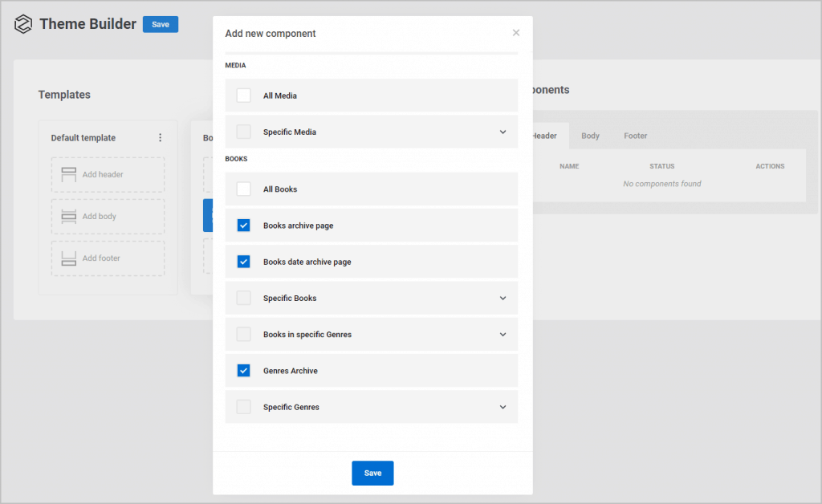Click the Add header layout icon
This screenshot has width=822, height=504.
69,174
